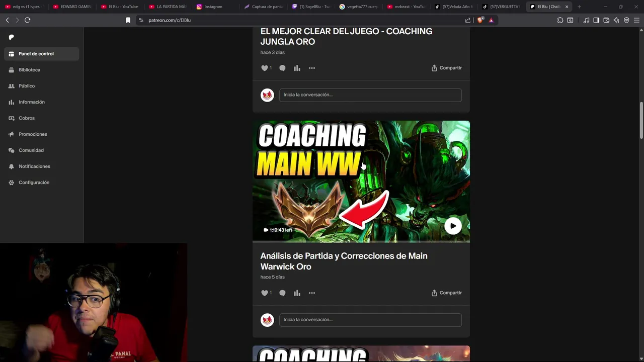Screen dimensions: 644x362
Task: Like the Main Warwick Oro post
Action: click(265, 293)
